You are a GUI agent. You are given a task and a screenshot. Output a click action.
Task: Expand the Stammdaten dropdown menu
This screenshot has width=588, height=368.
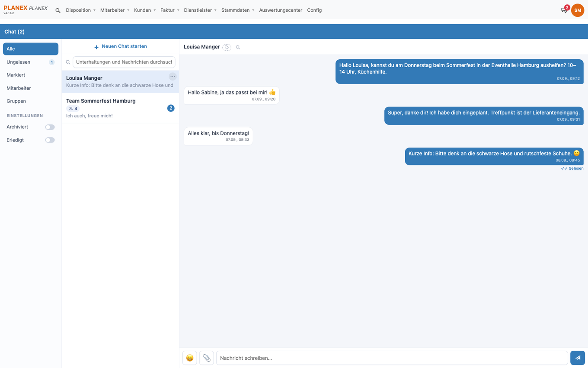coord(238,10)
